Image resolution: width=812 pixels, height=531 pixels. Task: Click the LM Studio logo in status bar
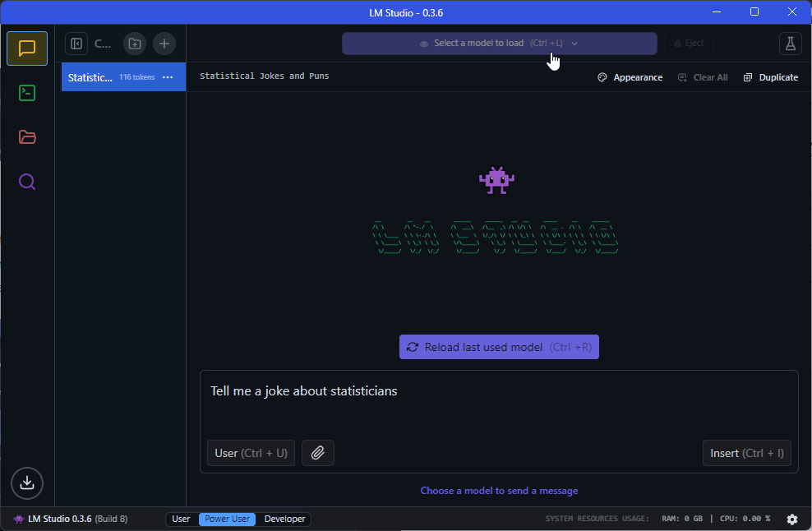point(19,519)
